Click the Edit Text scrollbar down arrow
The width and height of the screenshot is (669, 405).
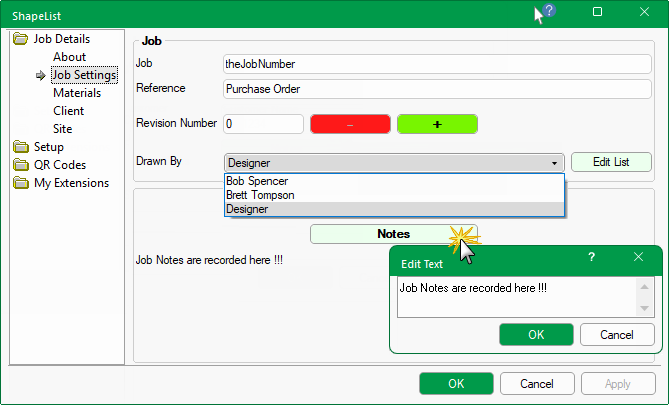point(644,308)
